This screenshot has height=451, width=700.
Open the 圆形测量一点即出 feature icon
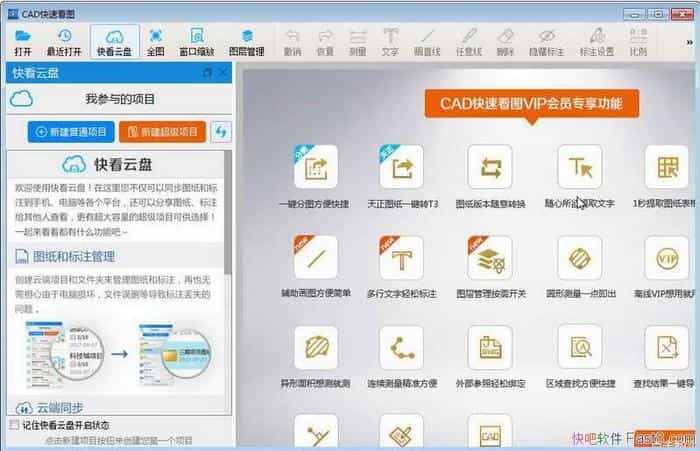tap(580, 258)
